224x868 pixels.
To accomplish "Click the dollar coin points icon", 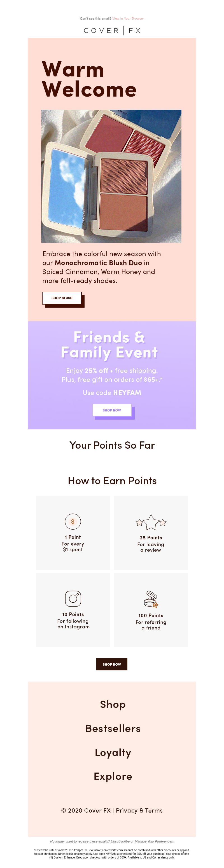I will [x=73, y=521].
